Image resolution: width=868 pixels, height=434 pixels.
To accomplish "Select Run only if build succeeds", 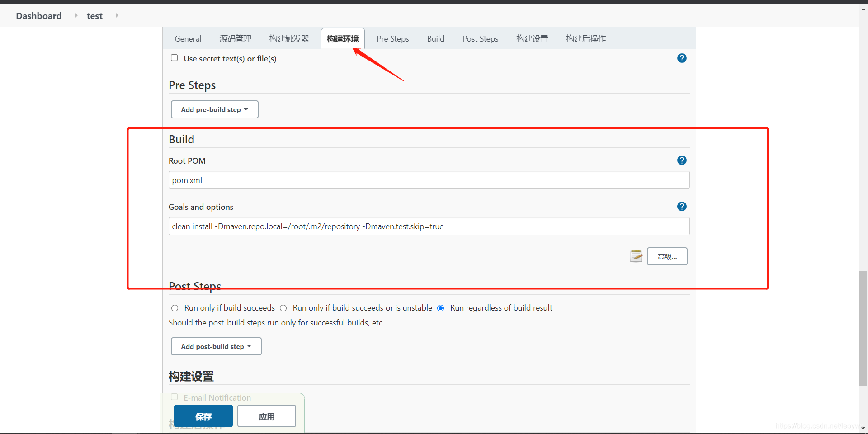I will [x=175, y=308].
